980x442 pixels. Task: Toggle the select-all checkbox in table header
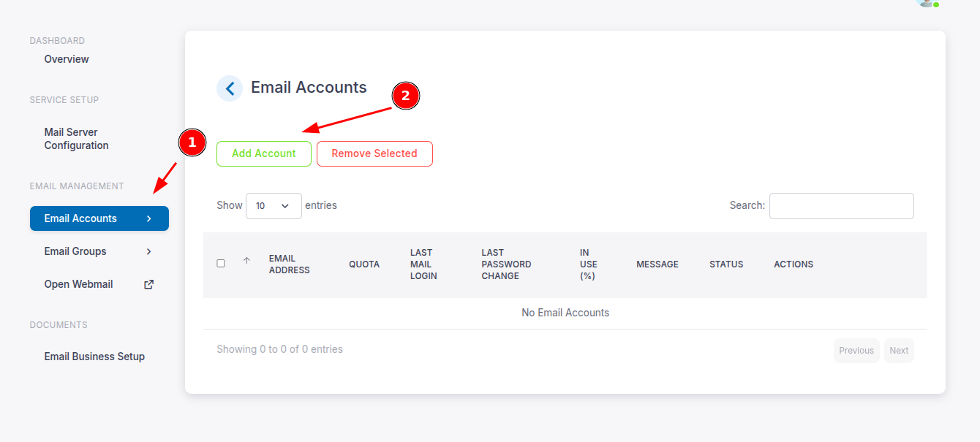click(221, 263)
